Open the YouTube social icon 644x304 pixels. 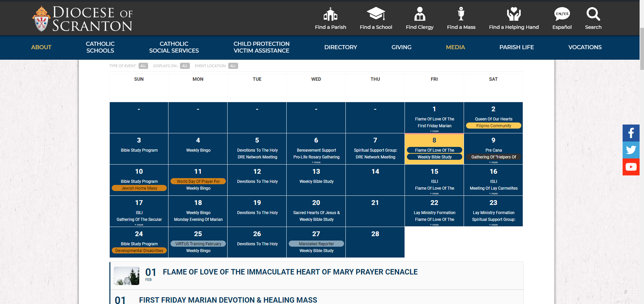(631, 167)
